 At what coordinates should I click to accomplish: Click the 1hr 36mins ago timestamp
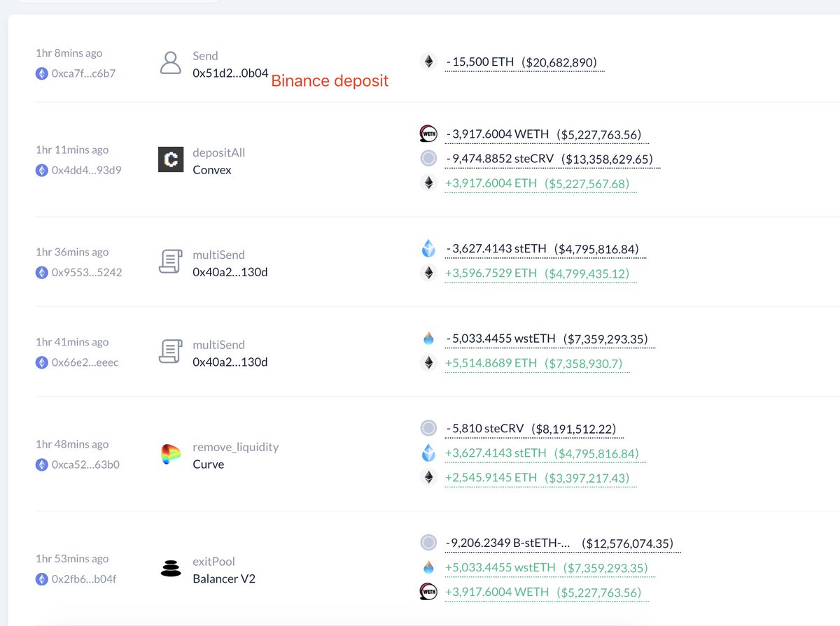(x=72, y=252)
